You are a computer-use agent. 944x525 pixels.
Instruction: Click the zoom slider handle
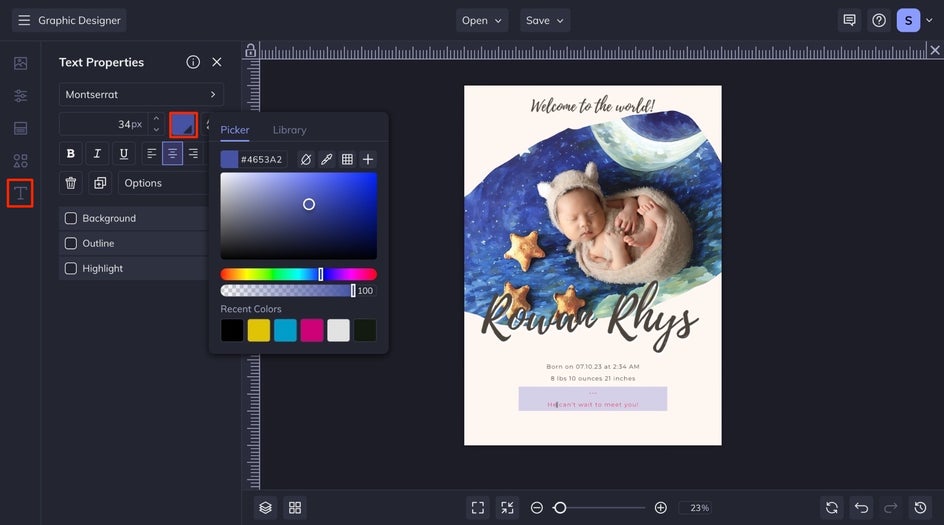pyautogui.click(x=560, y=508)
